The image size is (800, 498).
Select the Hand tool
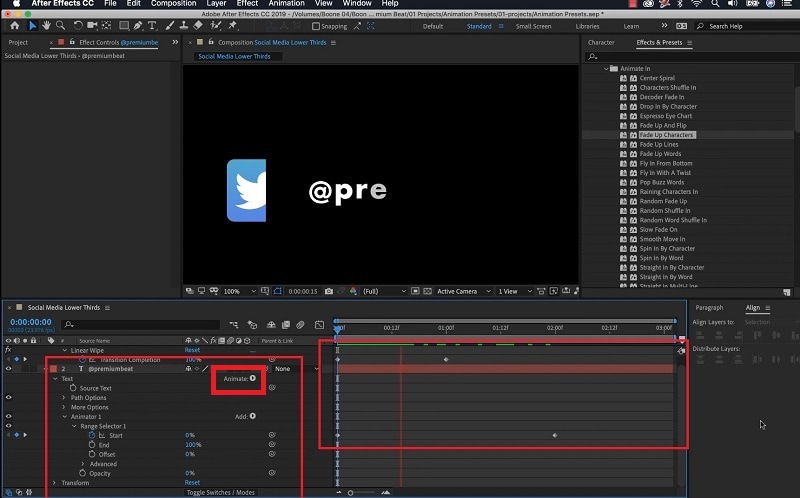click(46, 26)
